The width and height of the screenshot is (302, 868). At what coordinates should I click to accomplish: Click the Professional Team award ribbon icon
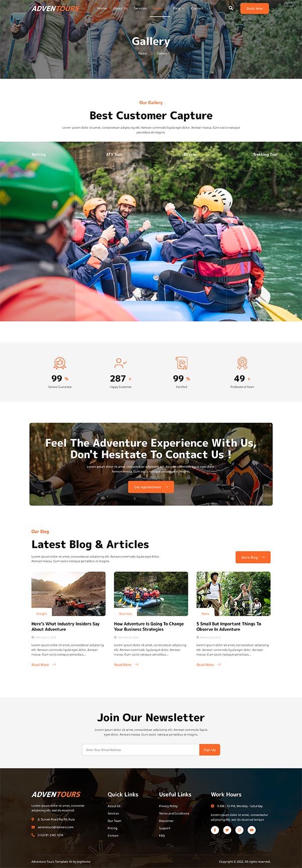point(242,363)
